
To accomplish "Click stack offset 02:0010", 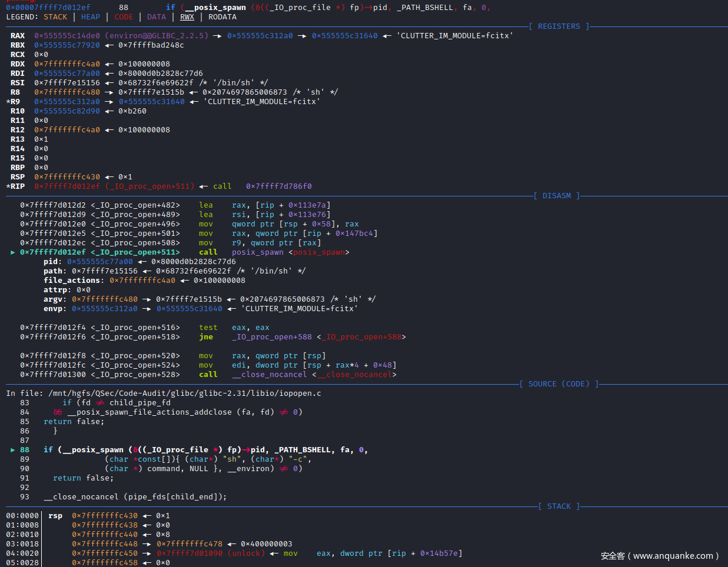I will [22, 535].
